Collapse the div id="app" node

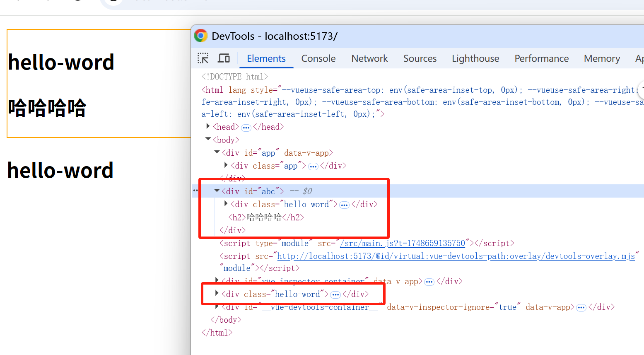point(217,152)
